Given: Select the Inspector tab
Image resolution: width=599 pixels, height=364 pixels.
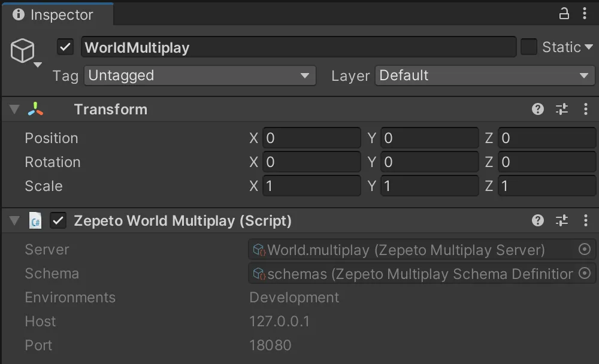Looking at the screenshot, I should click(58, 14).
